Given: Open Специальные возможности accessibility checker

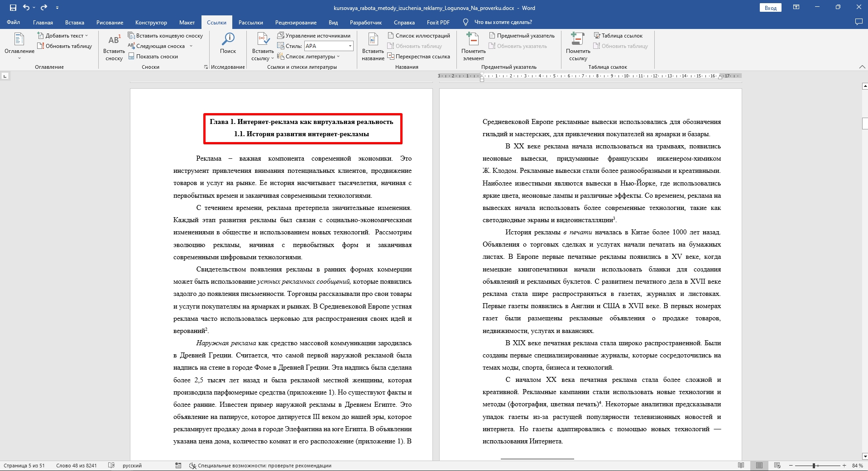Looking at the screenshot, I should (x=260, y=466).
